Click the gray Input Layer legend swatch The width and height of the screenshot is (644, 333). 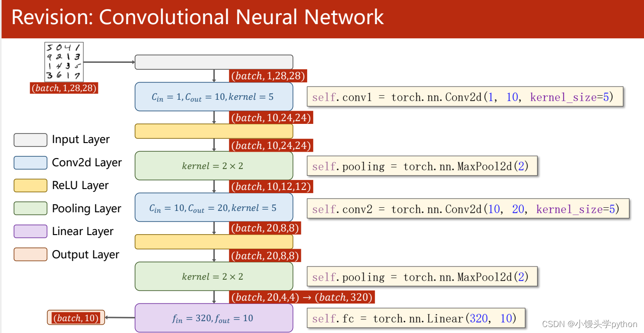pyautogui.click(x=30, y=140)
